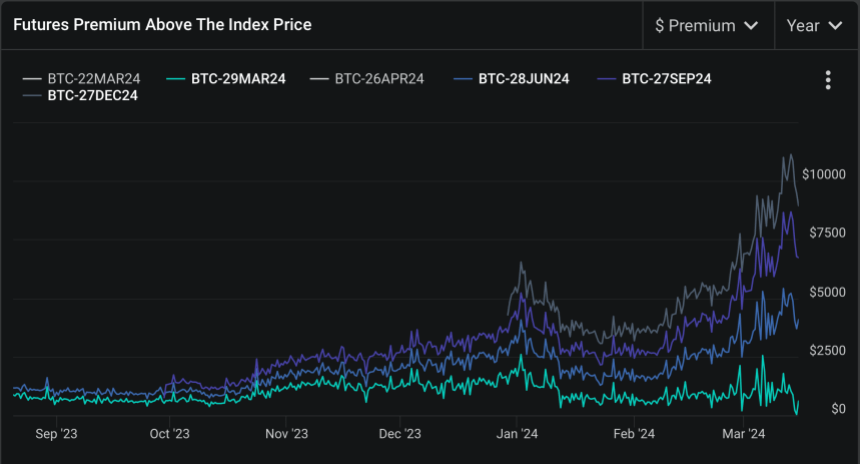
Task: Click the $10000 y-axis label
Action: (x=824, y=174)
